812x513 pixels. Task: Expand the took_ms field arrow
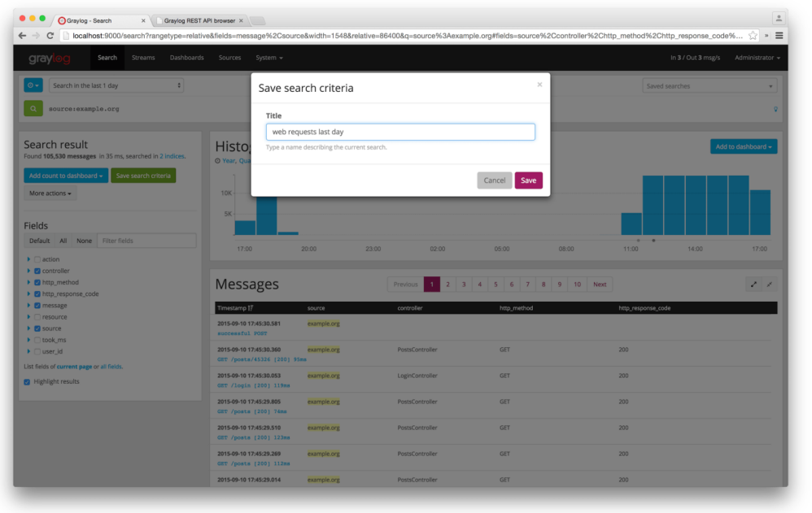click(x=28, y=340)
